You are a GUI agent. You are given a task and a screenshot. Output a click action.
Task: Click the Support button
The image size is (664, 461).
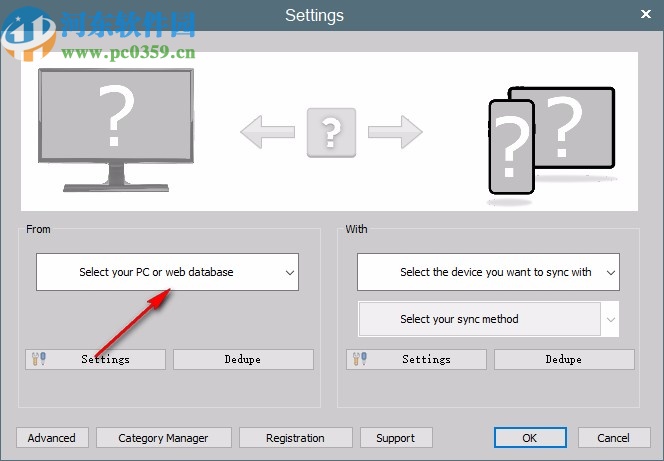coord(396,438)
